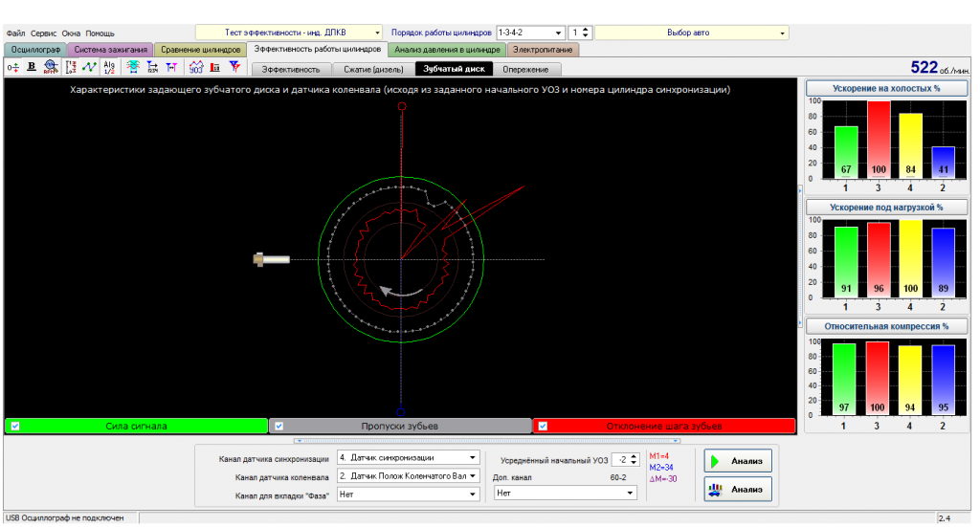Select the Эффективность работы цилиндров tab
This screenshot has width=980, height=527.
click(318, 49)
